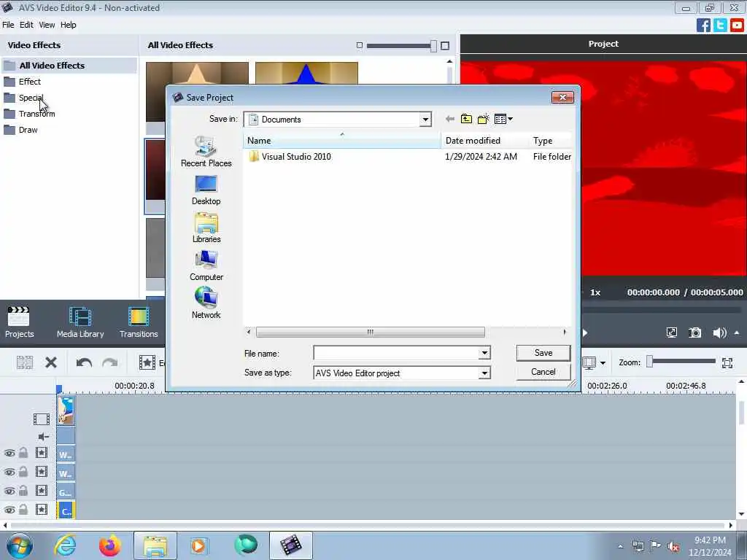Open the Transitions section
Screen dimensions: 747x560
[x=139, y=322]
